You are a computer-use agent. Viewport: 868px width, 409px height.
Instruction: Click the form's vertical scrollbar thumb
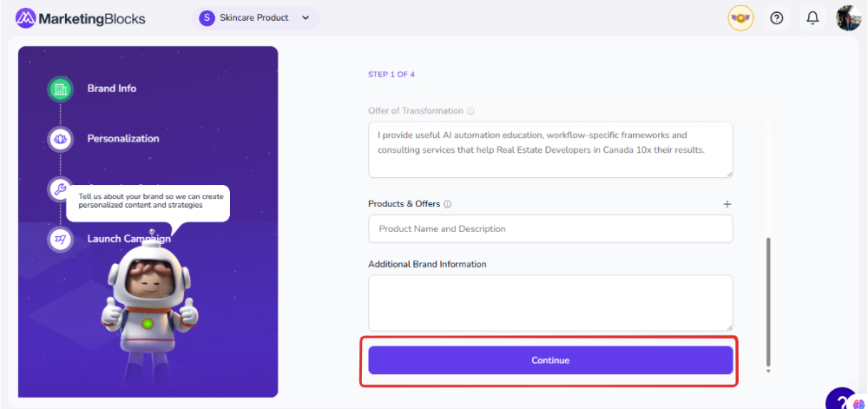[x=767, y=300]
